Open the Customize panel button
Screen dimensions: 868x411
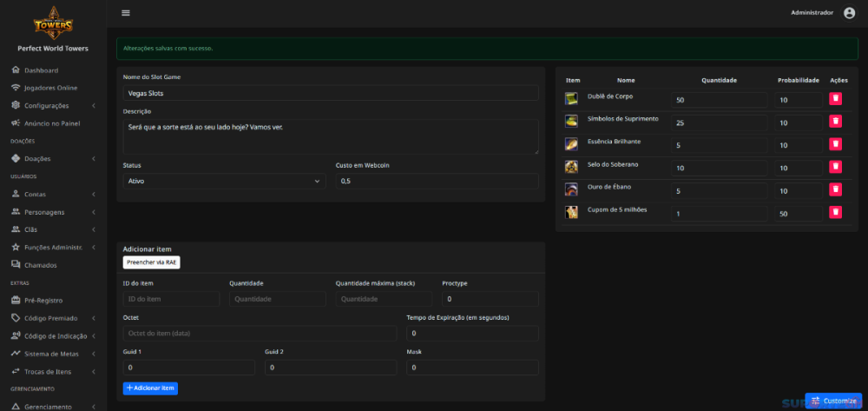pos(833,401)
